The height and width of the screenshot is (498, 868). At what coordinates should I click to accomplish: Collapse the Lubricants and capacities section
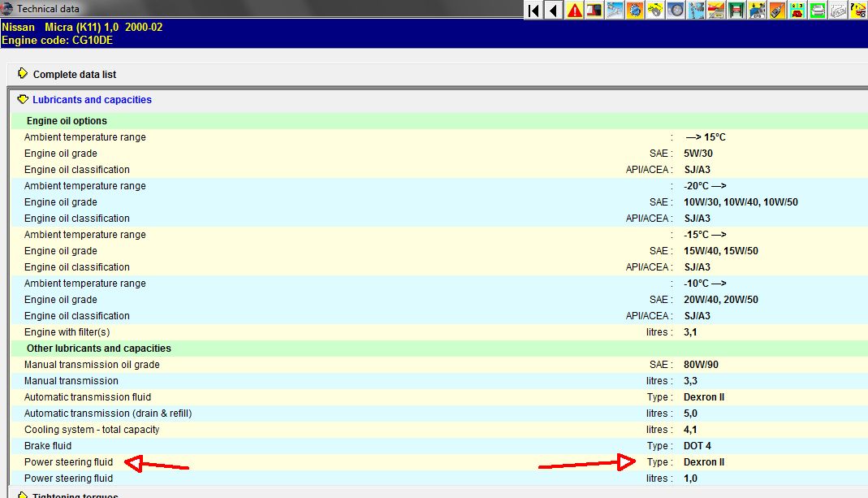[22, 99]
